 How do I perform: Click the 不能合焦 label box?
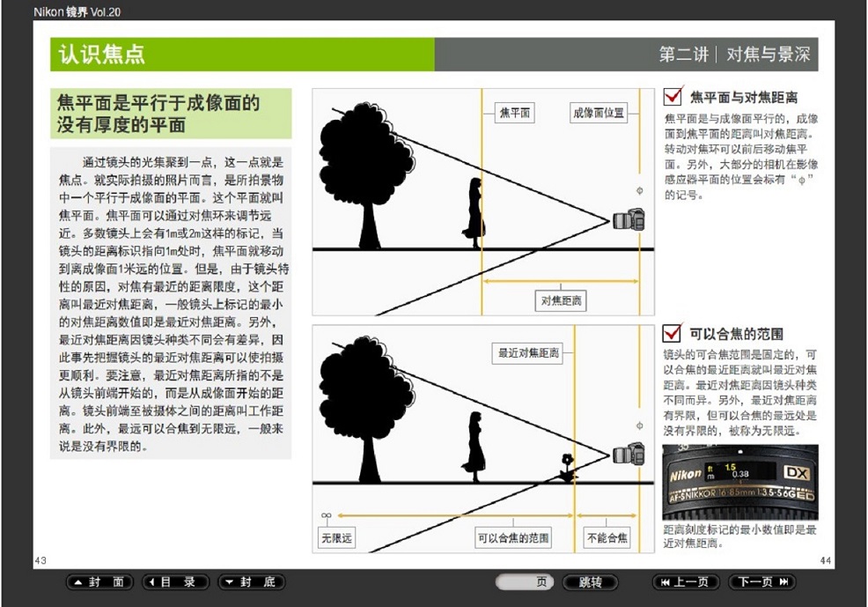[x=607, y=537]
